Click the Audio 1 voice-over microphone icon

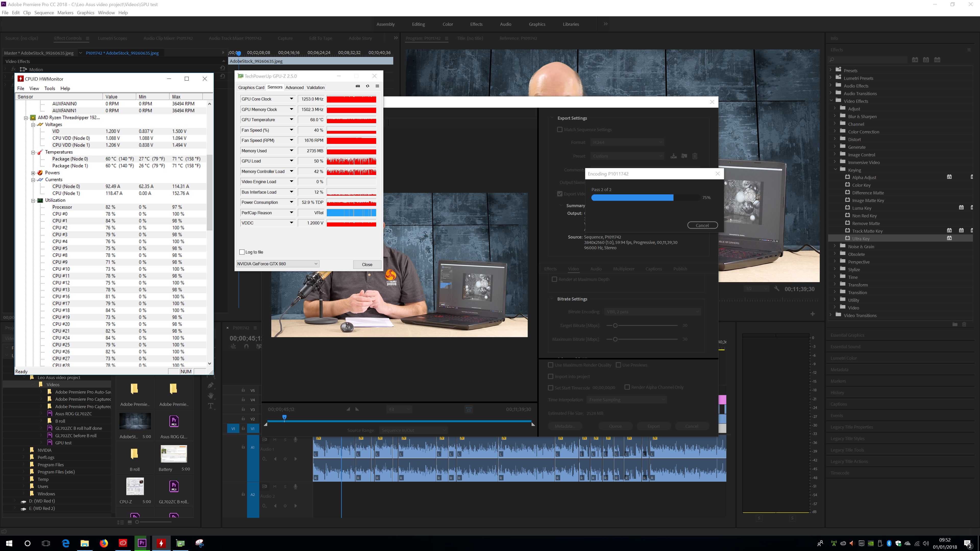pyautogui.click(x=295, y=440)
